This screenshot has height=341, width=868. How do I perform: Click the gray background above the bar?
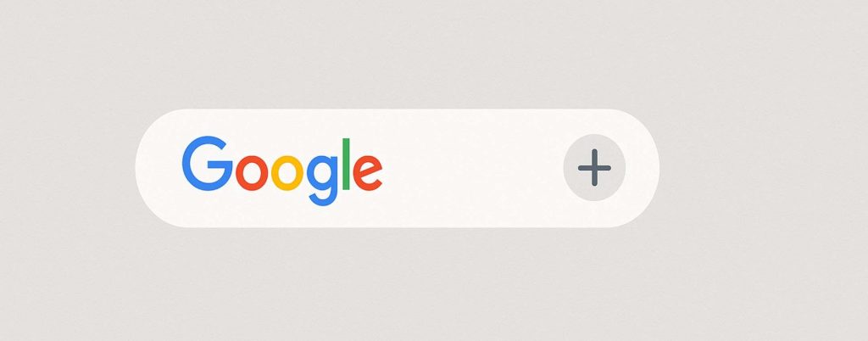click(x=434, y=54)
